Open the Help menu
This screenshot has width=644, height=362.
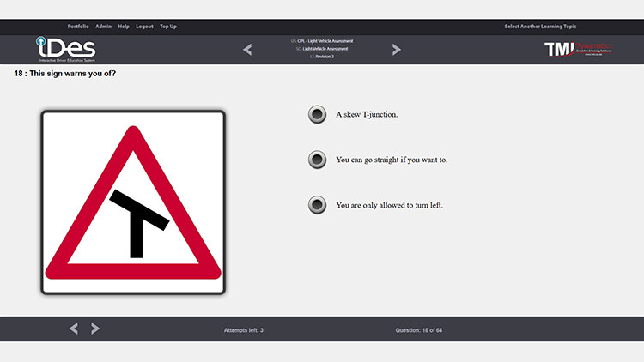tap(124, 27)
